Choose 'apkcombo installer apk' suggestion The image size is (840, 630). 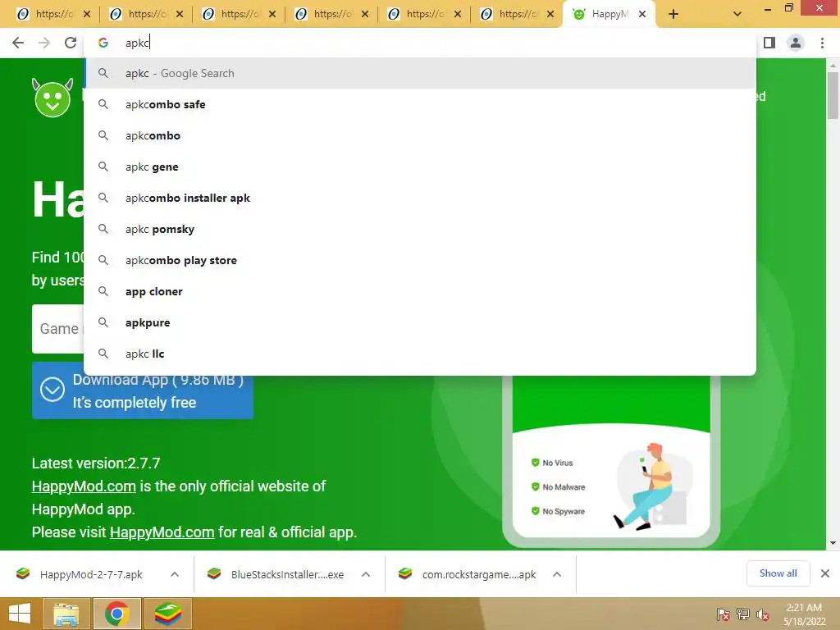[420, 198]
